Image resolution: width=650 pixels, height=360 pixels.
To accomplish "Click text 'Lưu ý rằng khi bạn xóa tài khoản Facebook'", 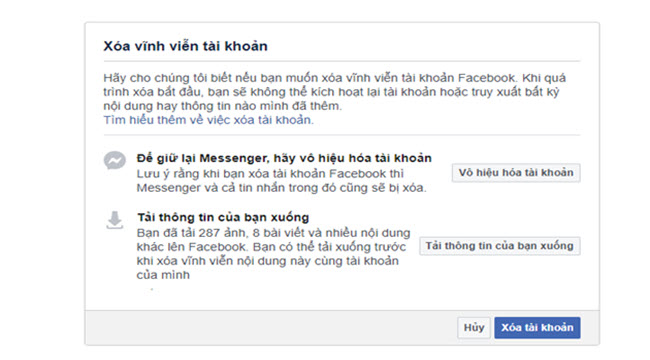I will pos(261,174).
